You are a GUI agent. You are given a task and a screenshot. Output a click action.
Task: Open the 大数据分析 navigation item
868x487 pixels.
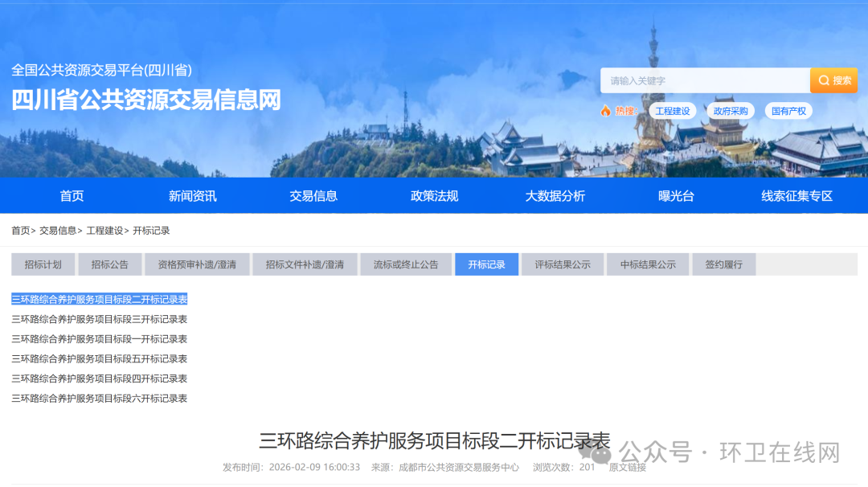point(555,196)
